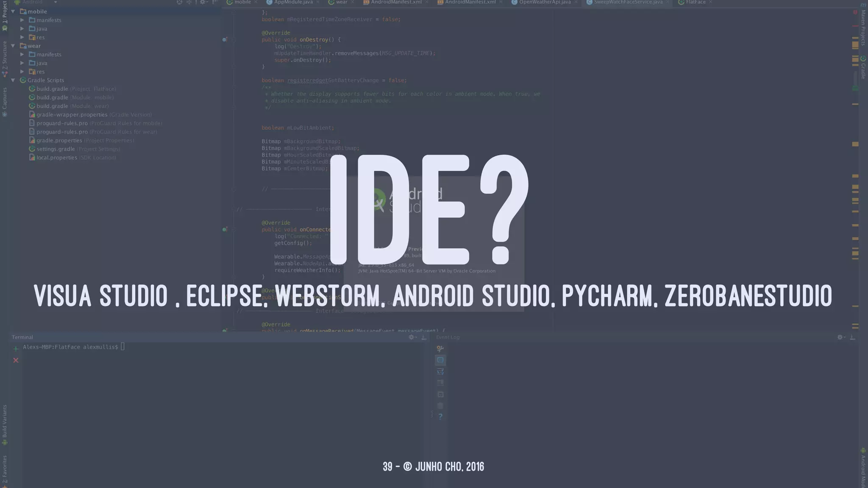Viewport: 868px width, 488px height.
Task: Open the Build Variants tool window
Action: click(x=5, y=425)
